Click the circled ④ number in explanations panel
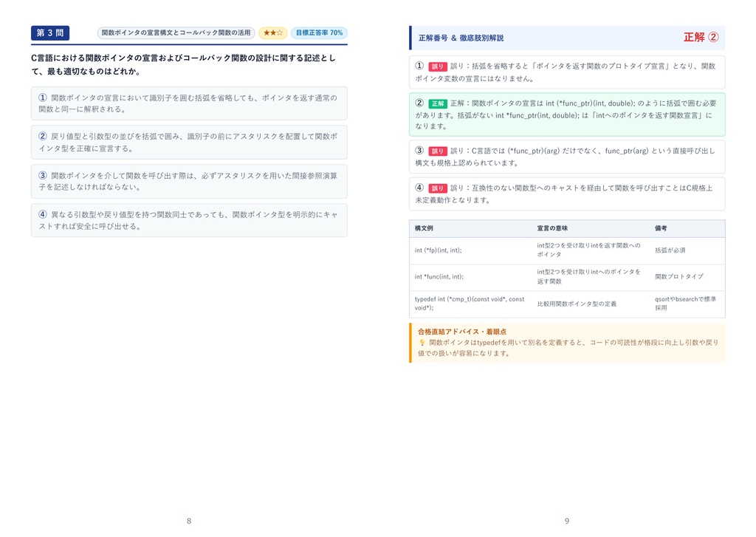Viewport: 756px width, 537px height. click(419, 188)
